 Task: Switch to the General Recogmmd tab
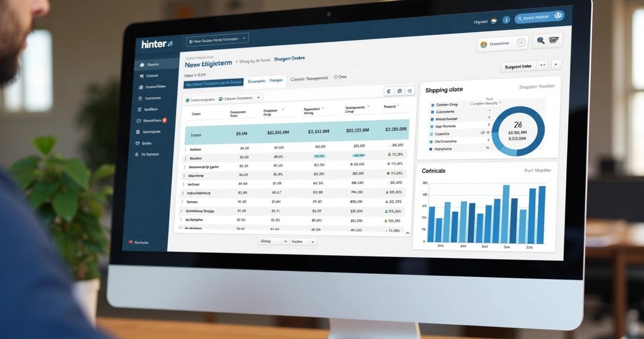[309, 78]
